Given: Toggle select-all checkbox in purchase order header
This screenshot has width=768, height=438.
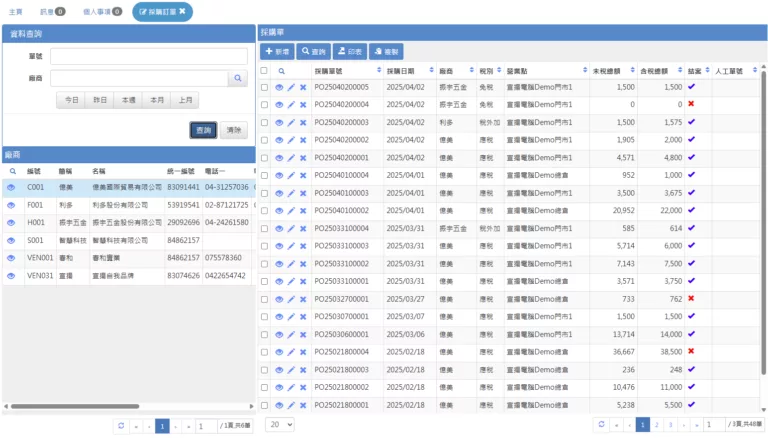Looking at the screenshot, I should 264,71.
